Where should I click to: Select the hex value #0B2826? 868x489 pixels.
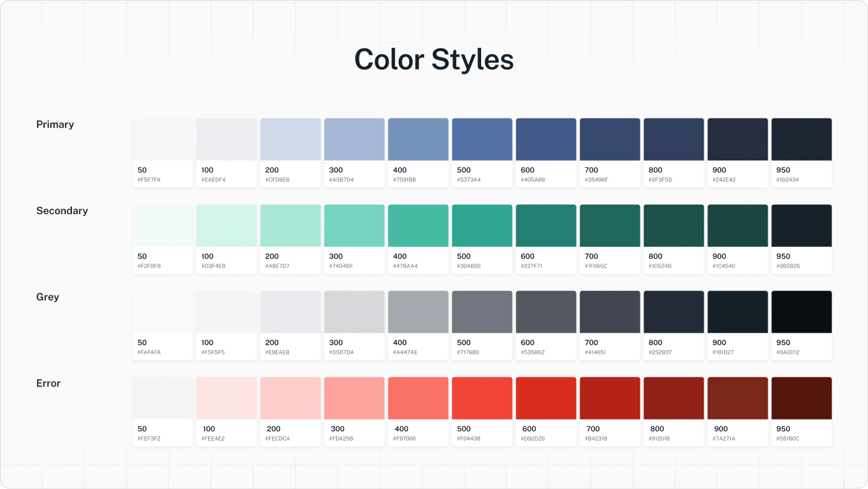[x=788, y=266]
